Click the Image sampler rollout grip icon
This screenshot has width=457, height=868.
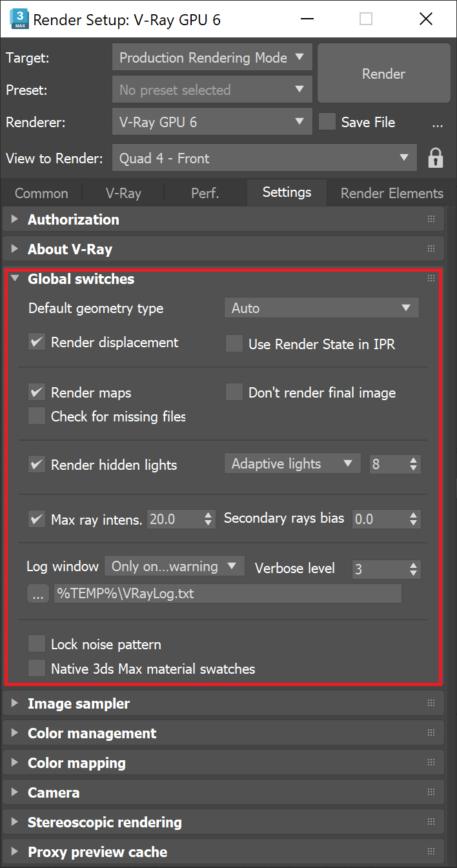431,703
